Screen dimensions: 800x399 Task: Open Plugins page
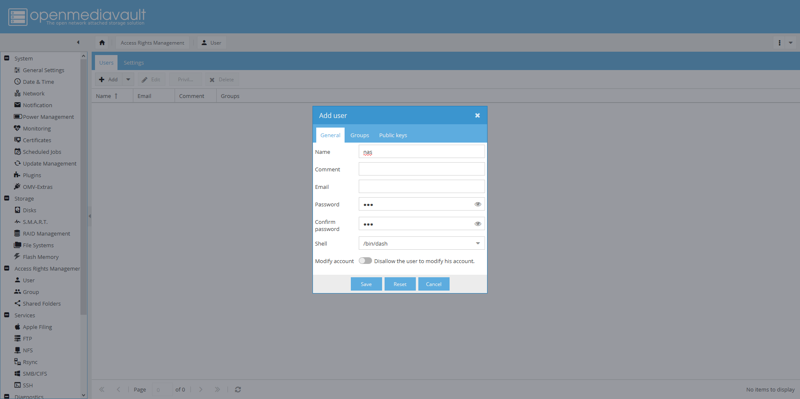click(x=28, y=176)
